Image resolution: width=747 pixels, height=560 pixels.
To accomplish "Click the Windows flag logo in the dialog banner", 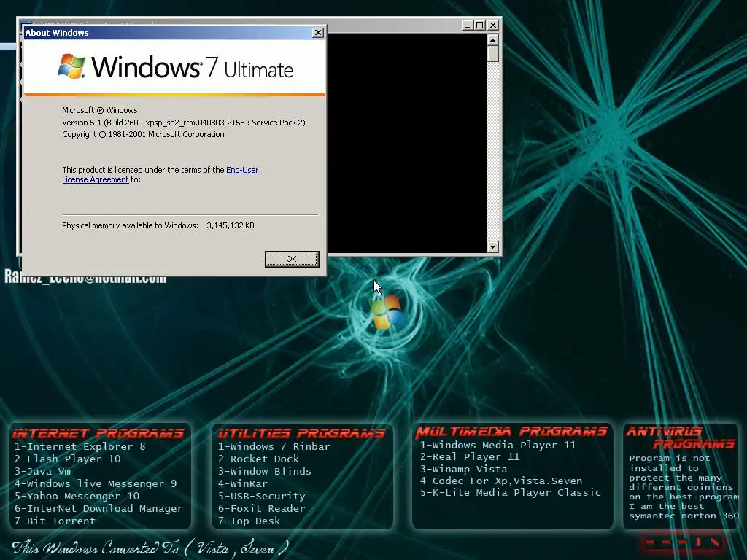I will click(x=71, y=66).
